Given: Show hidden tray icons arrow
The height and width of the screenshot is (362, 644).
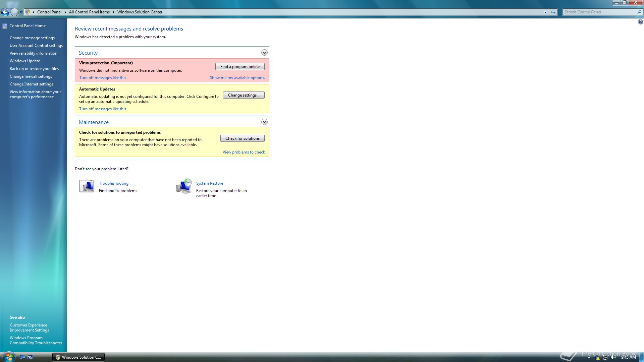Looking at the screenshot, I should coord(589,357).
